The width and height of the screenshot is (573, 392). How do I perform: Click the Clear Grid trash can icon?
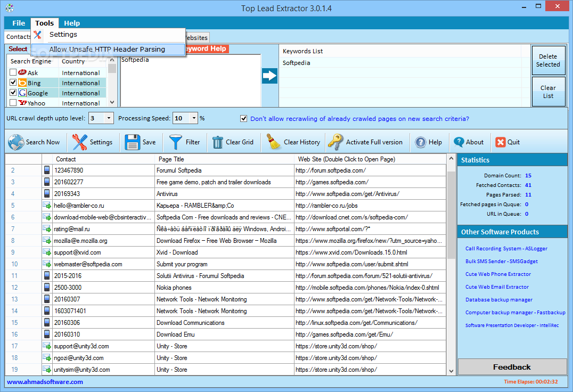click(218, 142)
